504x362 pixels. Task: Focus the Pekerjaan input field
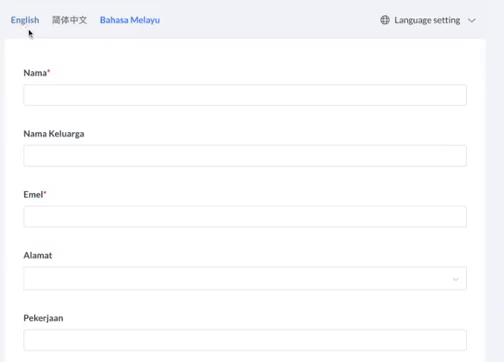[245, 340]
